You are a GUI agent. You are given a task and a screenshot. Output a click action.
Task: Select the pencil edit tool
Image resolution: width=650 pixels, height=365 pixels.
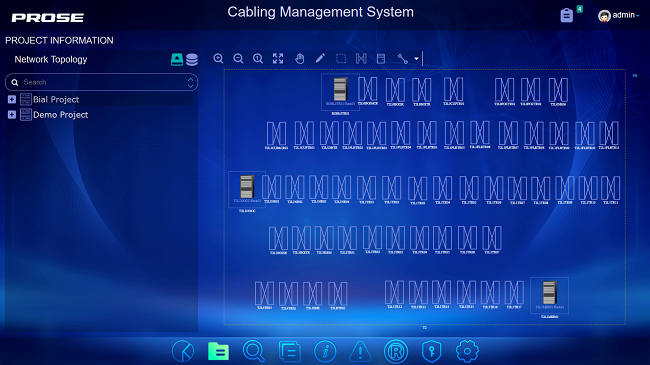click(x=320, y=58)
